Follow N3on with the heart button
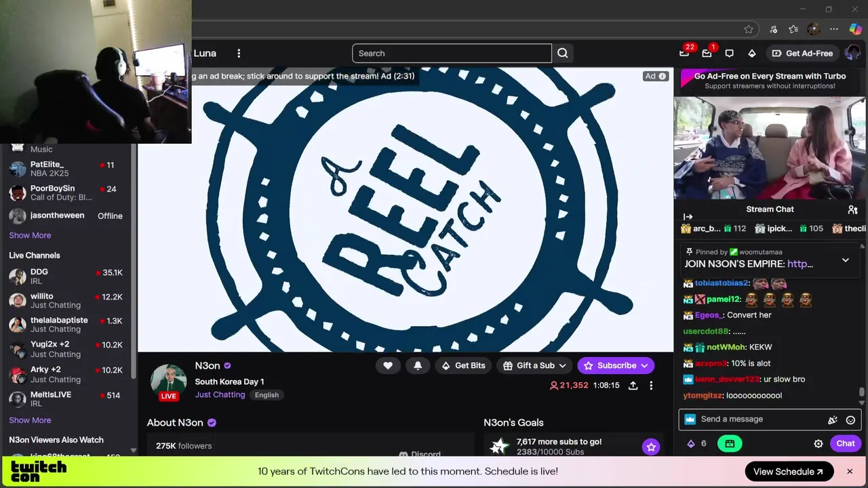 [x=388, y=365]
